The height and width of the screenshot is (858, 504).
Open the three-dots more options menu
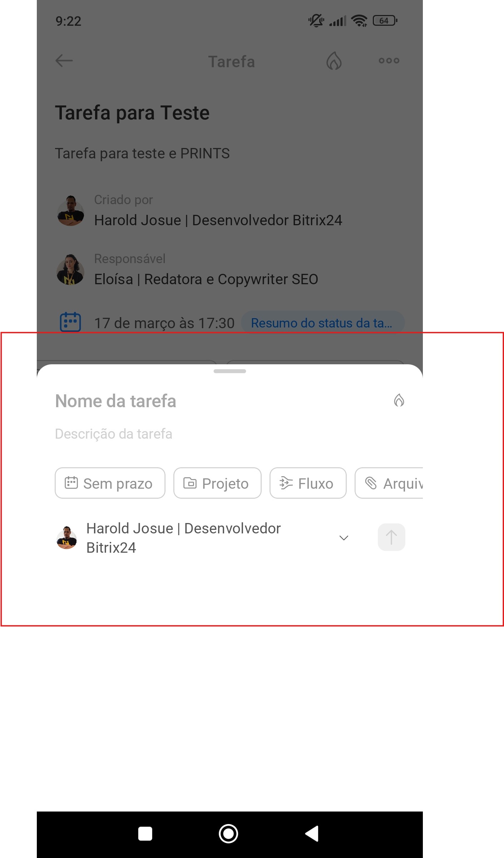pyautogui.click(x=389, y=61)
